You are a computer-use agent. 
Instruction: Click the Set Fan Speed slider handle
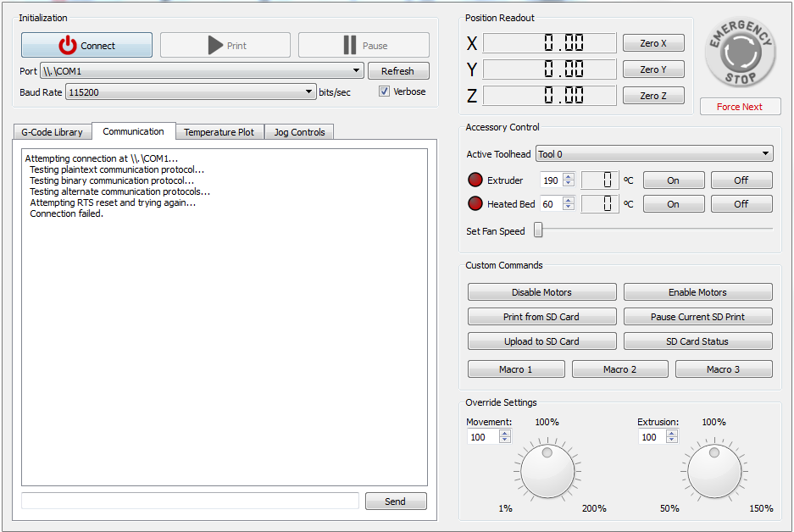[538, 230]
